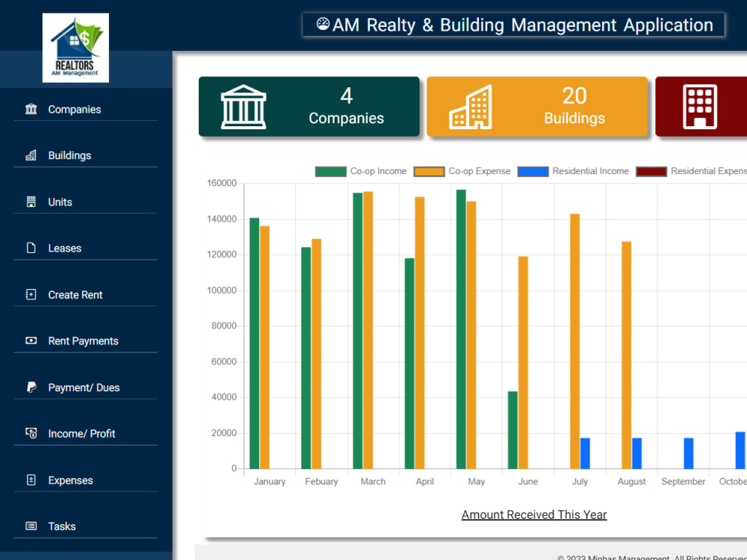
Task: Click the Tasks list icon in sidebar
Action: [x=31, y=526]
